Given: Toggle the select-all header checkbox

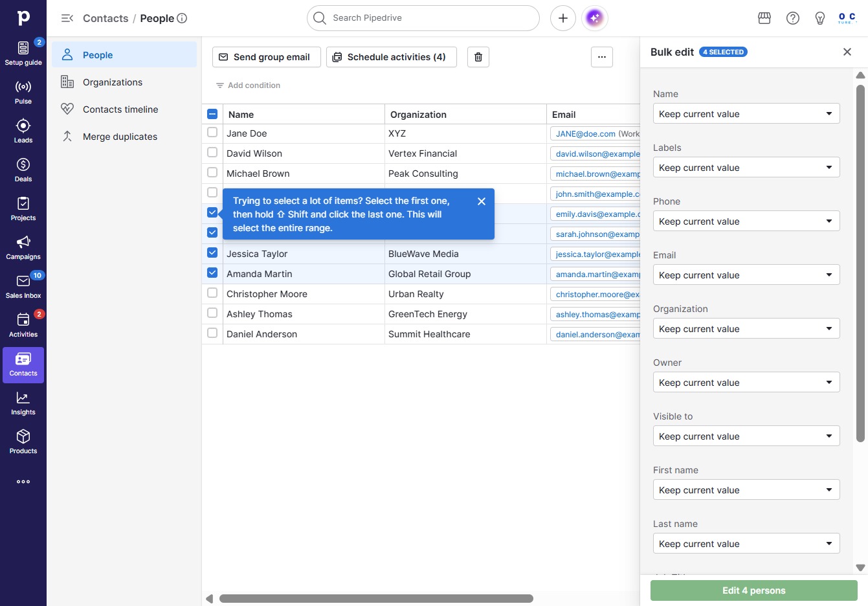Looking at the screenshot, I should coord(212,115).
